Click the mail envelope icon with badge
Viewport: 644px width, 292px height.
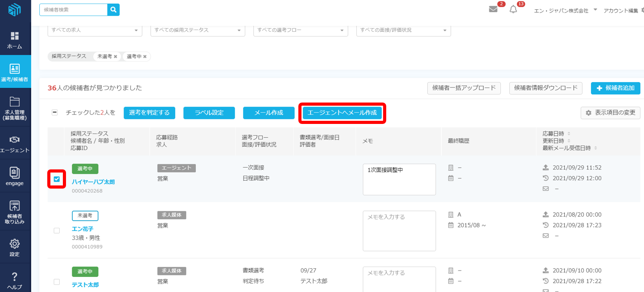(x=493, y=9)
